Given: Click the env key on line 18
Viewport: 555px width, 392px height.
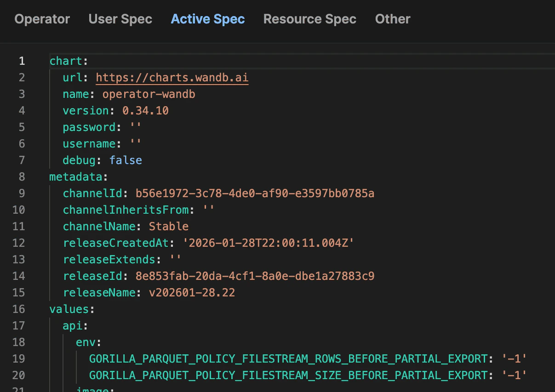Looking at the screenshot, I should [86, 342].
